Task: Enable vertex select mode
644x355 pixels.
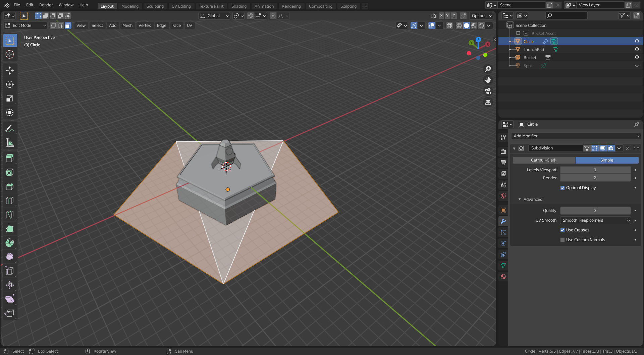Action: click(53, 26)
